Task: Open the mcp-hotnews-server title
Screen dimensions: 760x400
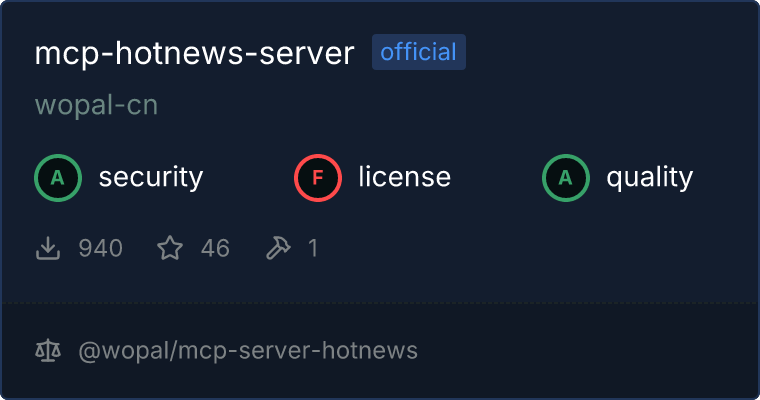Action: click(194, 53)
